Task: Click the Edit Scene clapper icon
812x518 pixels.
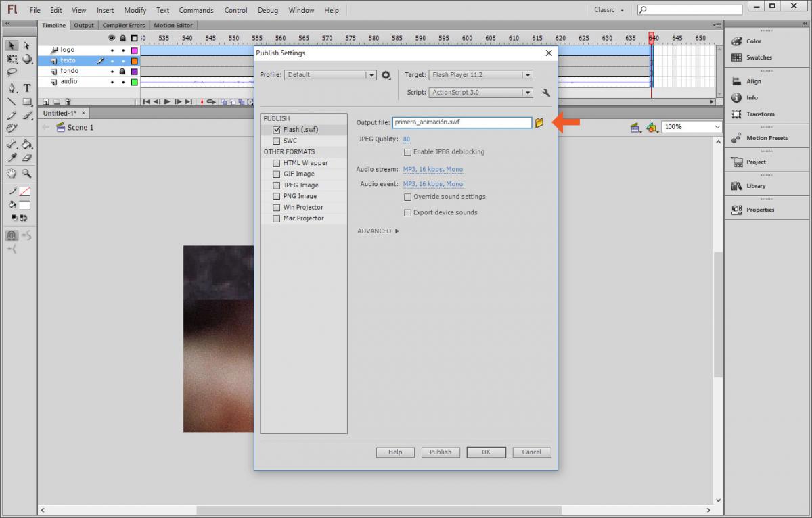Action: [635, 127]
